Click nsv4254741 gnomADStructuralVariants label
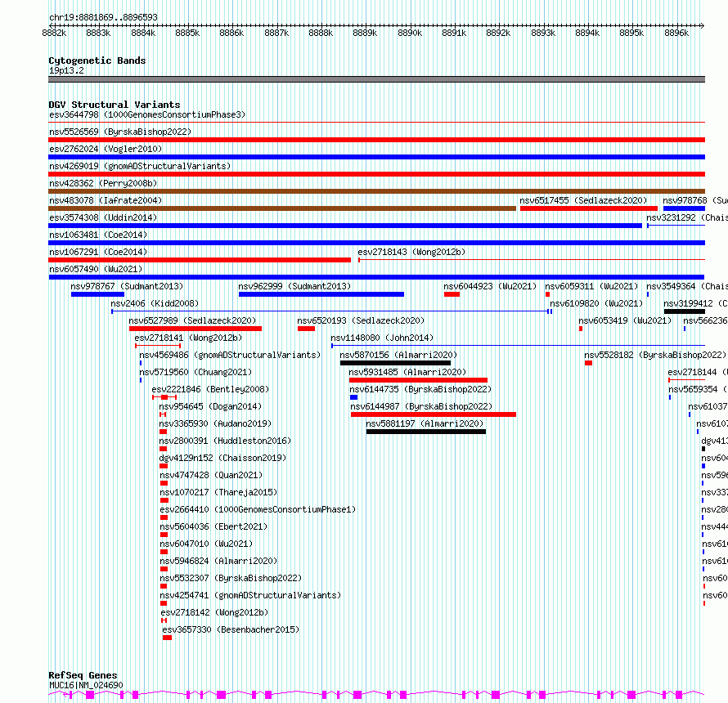This screenshot has width=728, height=703. tap(250, 595)
